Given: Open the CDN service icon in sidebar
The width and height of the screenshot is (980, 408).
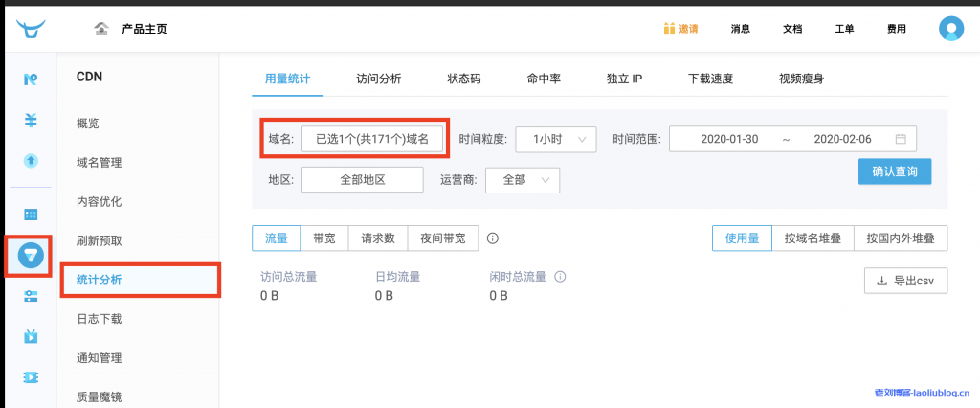Looking at the screenshot, I should tap(31, 256).
